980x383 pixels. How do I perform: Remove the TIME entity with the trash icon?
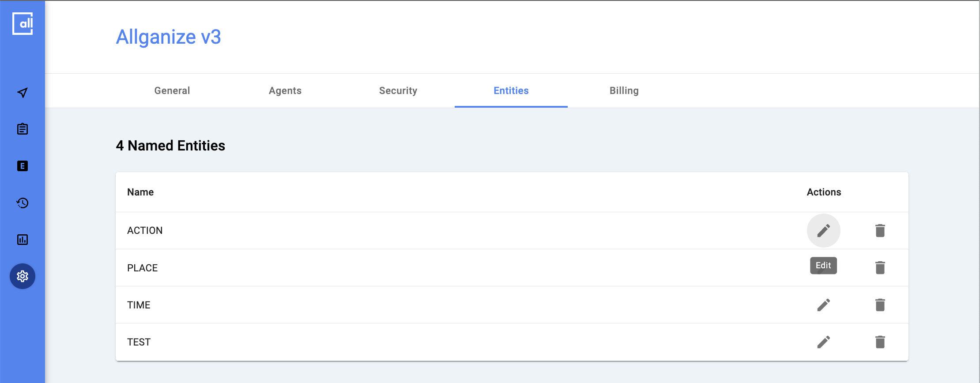(880, 305)
